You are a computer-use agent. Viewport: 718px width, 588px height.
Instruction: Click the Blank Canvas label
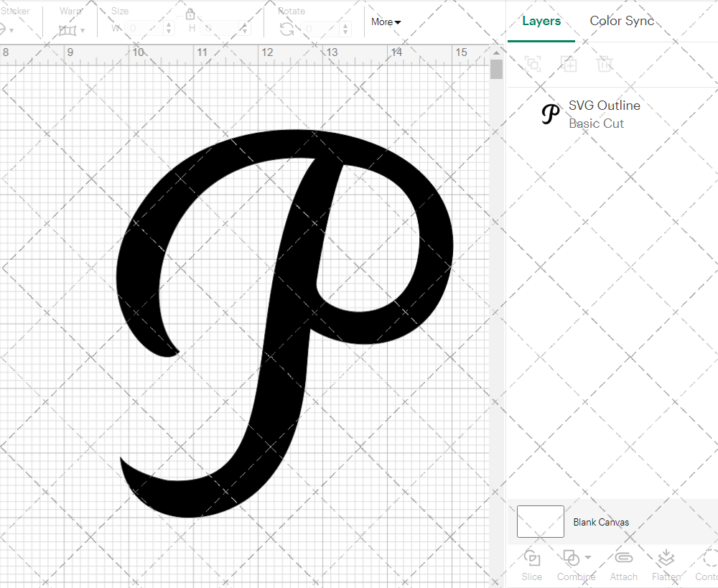pos(601,522)
